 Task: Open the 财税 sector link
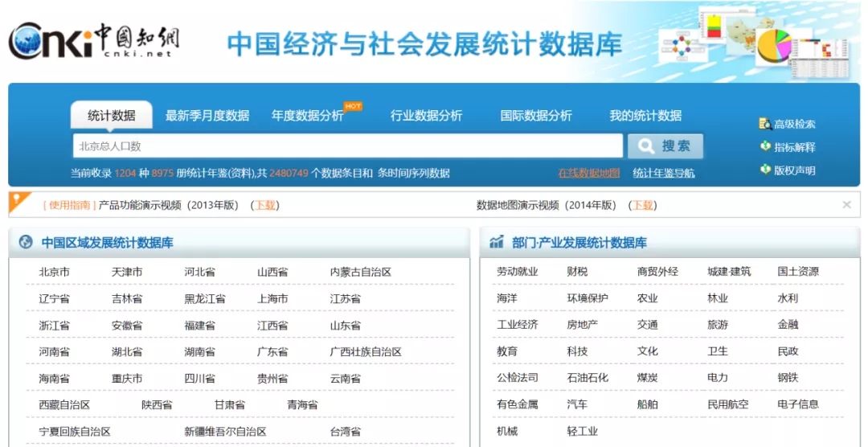click(x=577, y=272)
